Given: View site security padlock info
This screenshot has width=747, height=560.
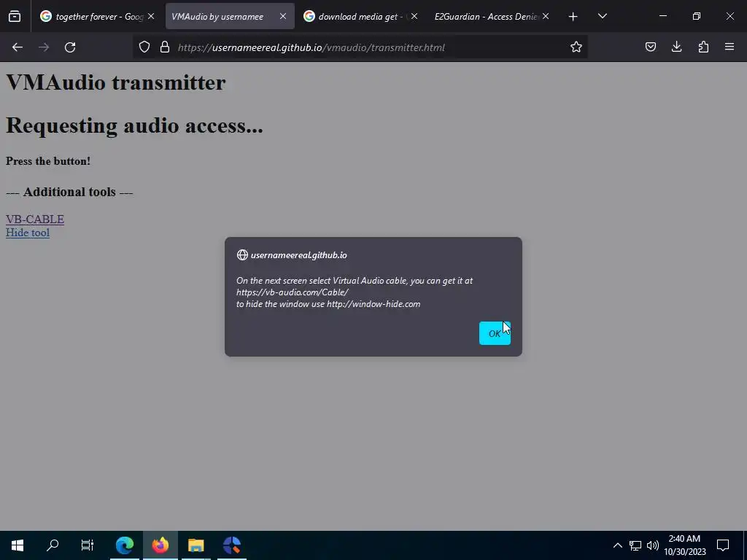Looking at the screenshot, I should point(165,47).
